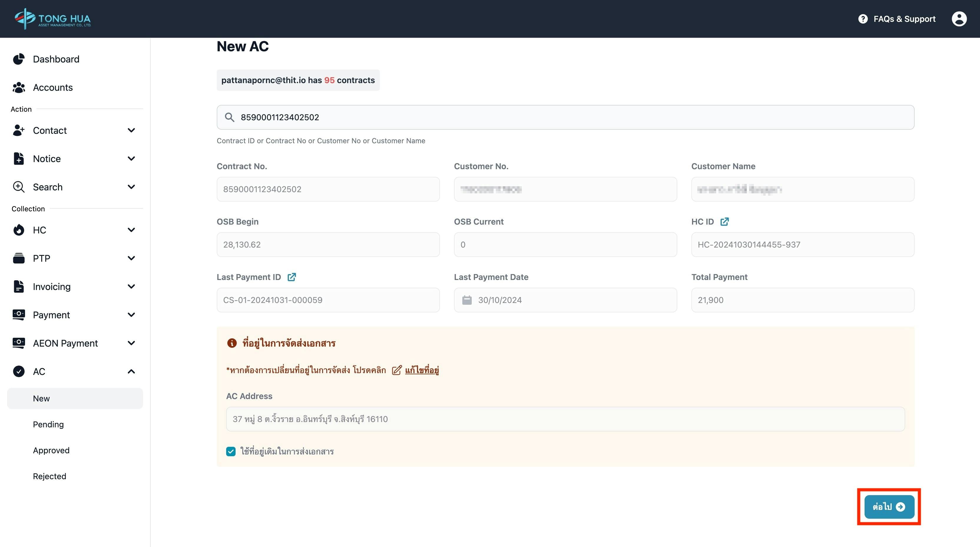This screenshot has width=980, height=547.
Task: Click the user profile avatar icon
Action: (959, 19)
